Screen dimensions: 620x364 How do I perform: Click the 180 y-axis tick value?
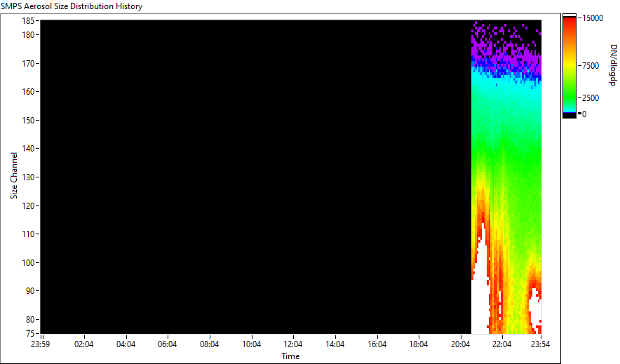(27, 35)
